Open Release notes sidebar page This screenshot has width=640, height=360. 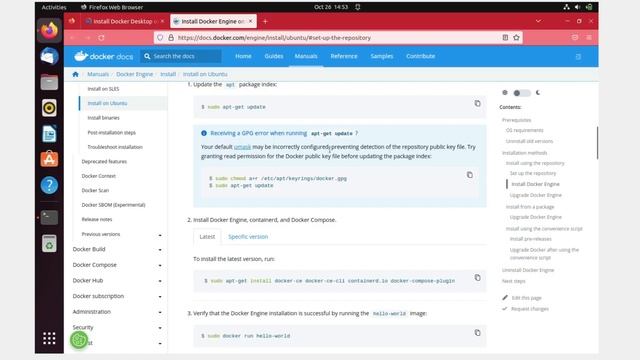(97, 220)
